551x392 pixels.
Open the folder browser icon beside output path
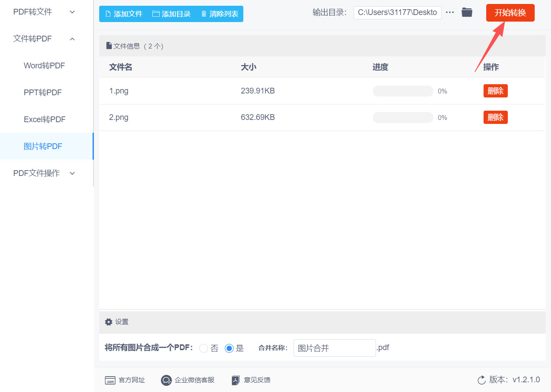point(467,12)
